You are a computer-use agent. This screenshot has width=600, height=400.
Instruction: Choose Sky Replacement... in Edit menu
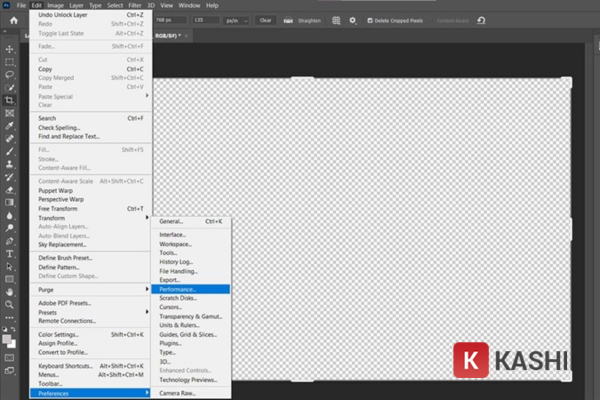click(x=90, y=245)
